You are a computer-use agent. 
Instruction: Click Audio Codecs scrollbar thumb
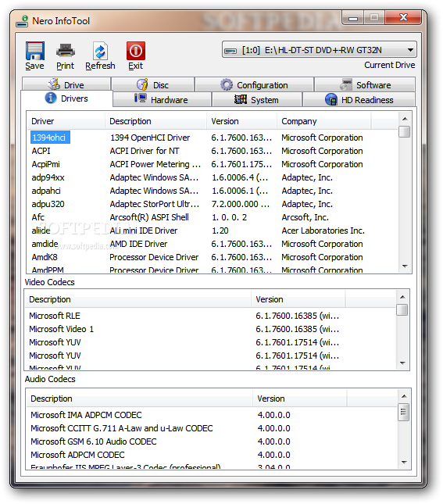(x=404, y=412)
